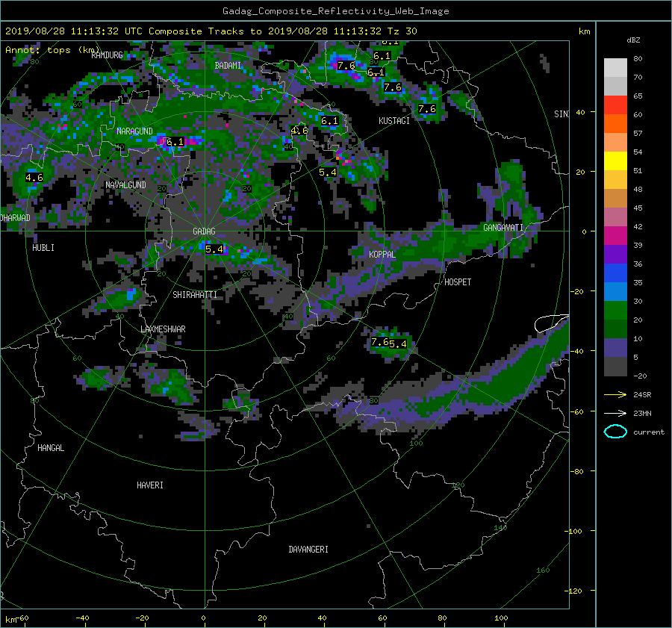Click the KOPPAL town label
The height and width of the screenshot is (628, 672).
382,255
